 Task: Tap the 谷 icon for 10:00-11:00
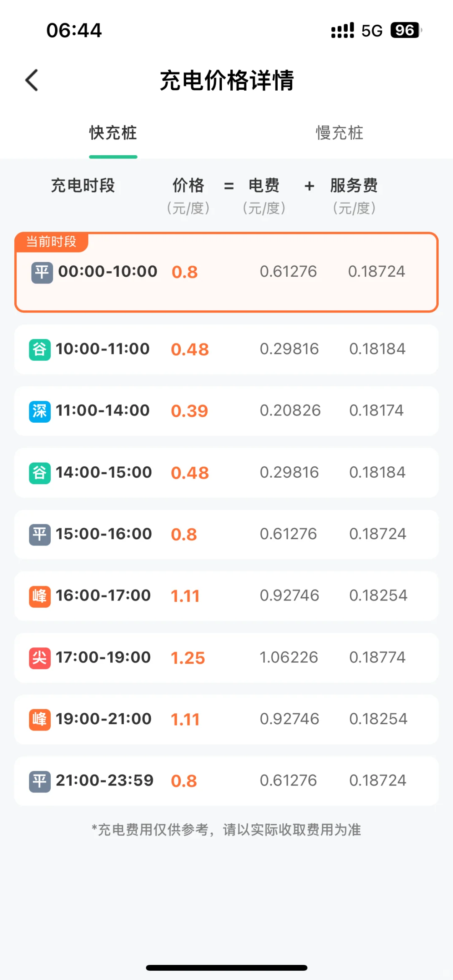[39, 349]
